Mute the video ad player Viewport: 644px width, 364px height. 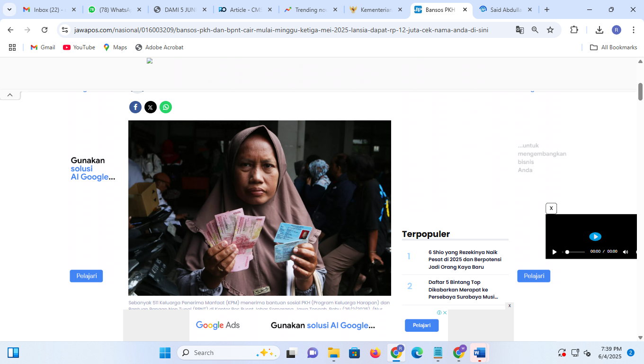click(626, 252)
